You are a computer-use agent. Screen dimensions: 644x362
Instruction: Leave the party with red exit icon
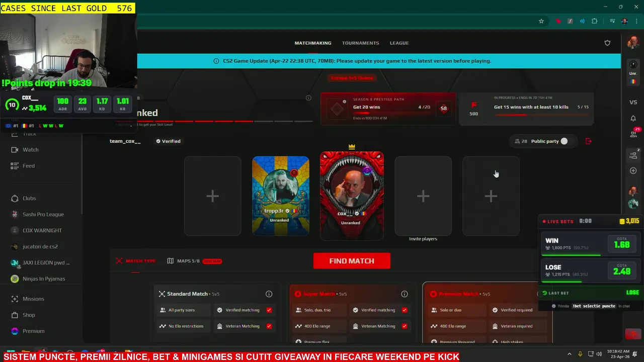pyautogui.click(x=589, y=141)
